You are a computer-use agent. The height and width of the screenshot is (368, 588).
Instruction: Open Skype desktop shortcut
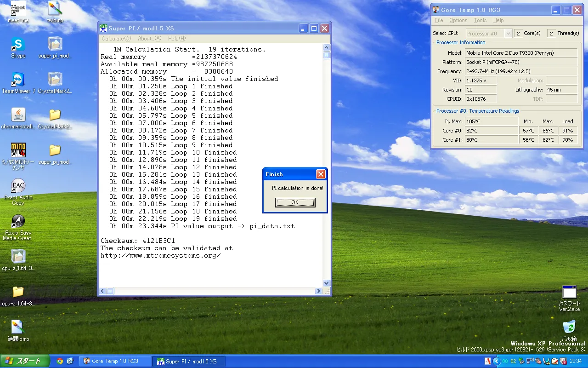(x=18, y=45)
